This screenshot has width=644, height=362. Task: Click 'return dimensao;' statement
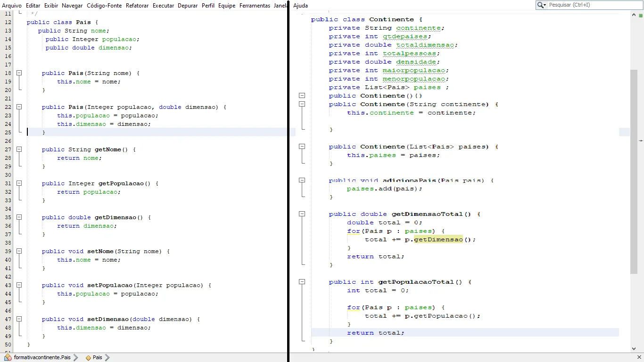[x=87, y=226]
